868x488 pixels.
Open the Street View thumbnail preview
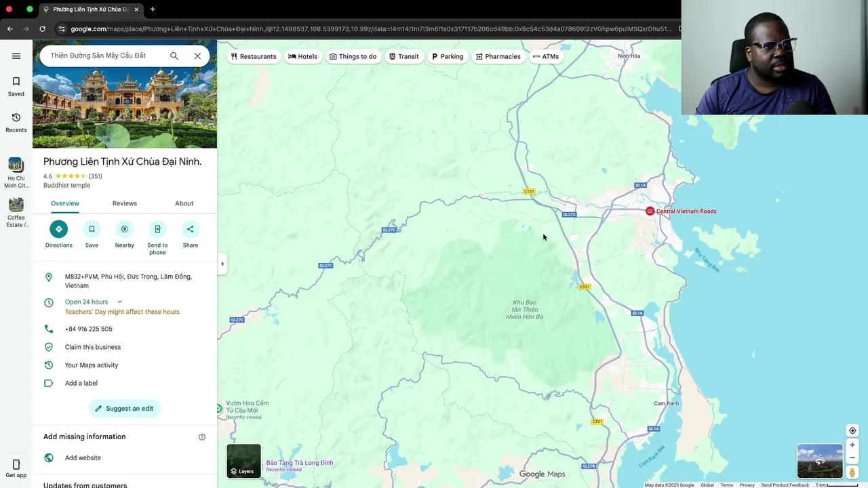tap(820, 461)
